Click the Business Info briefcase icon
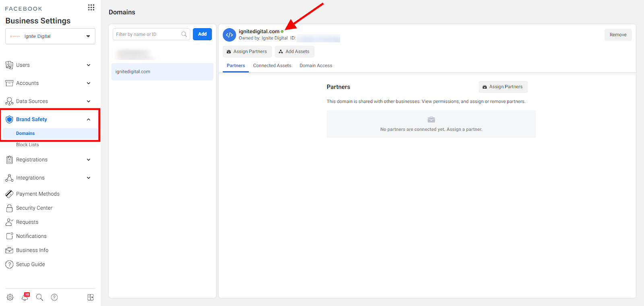Screen dimensions: 644x306 point(9,250)
